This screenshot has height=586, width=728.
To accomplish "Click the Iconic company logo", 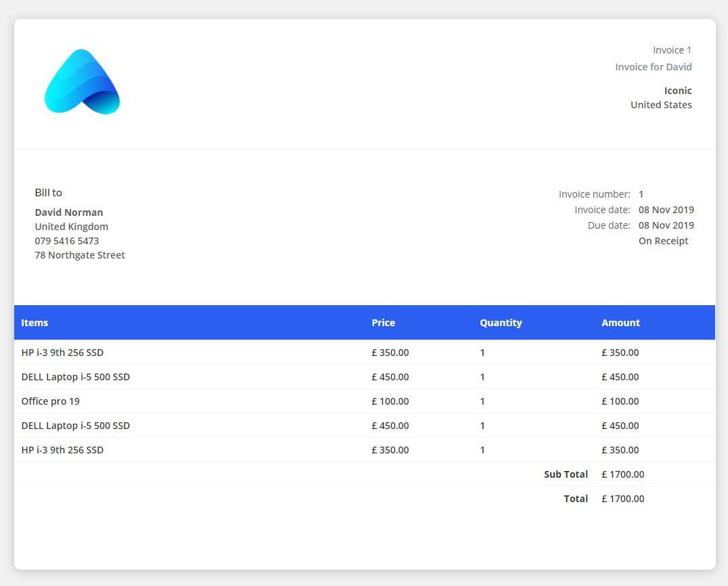I will pos(81,81).
